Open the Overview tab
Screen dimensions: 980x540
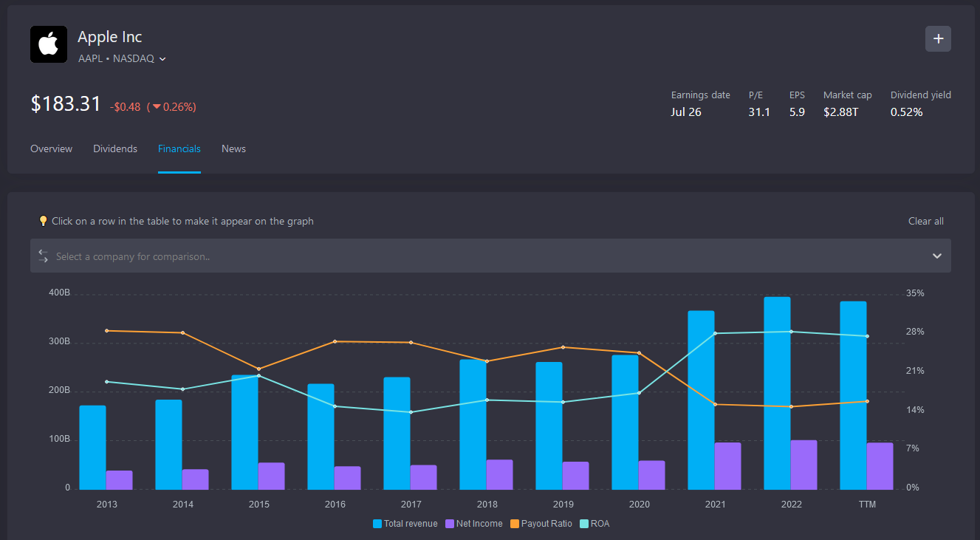point(51,148)
